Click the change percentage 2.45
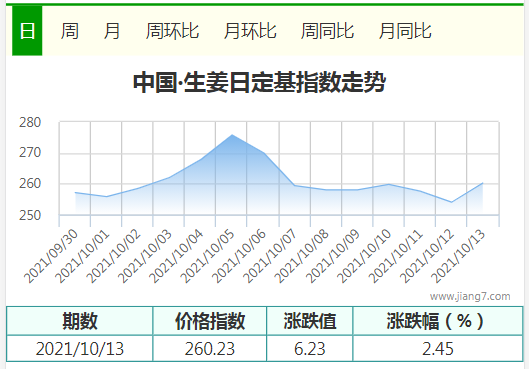Image resolution: width=529 pixels, height=369 pixels. click(x=438, y=349)
